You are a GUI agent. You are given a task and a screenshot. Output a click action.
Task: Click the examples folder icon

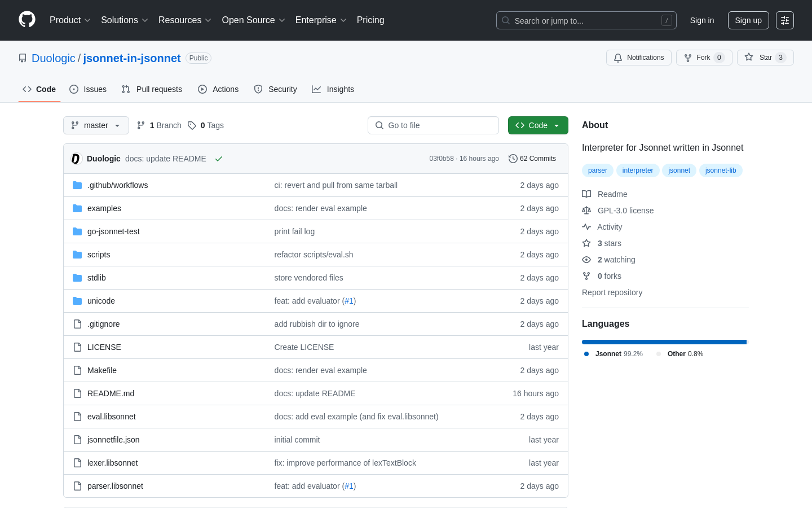pyautogui.click(x=77, y=208)
